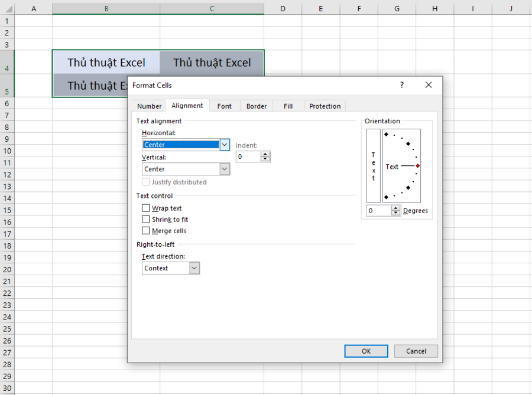Screen dimensions: 532x395
Task: Select the row 4 header
Action: pos(7,62)
